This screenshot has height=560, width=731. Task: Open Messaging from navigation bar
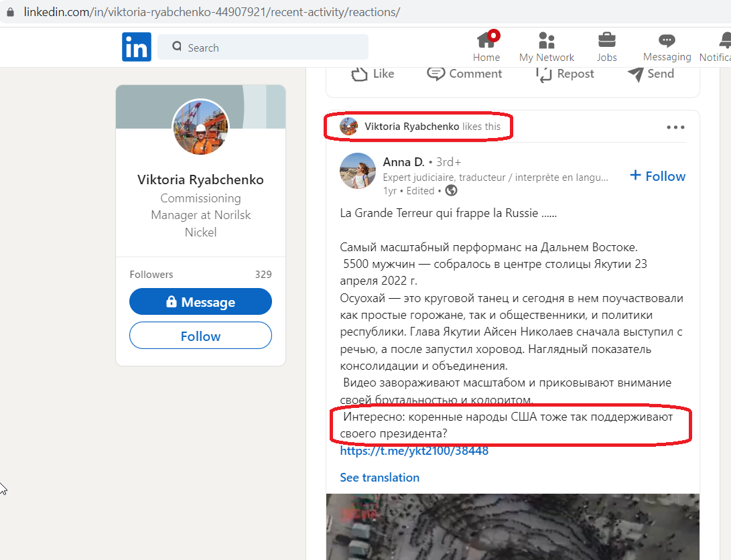click(x=667, y=47)
